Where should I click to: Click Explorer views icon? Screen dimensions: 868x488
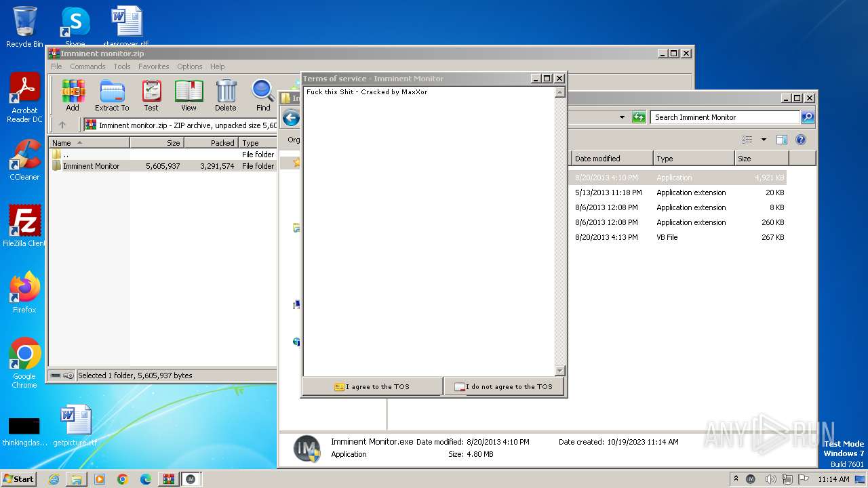(747, 140)
